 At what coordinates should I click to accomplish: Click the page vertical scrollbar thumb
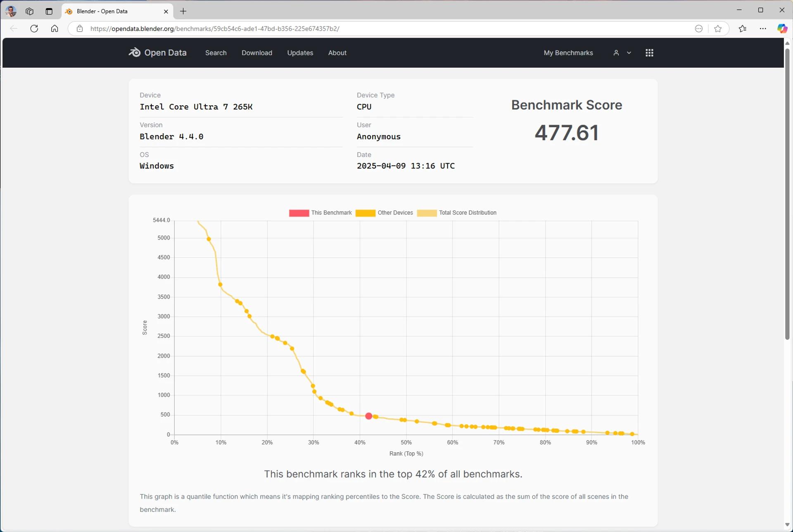(787, 193)
